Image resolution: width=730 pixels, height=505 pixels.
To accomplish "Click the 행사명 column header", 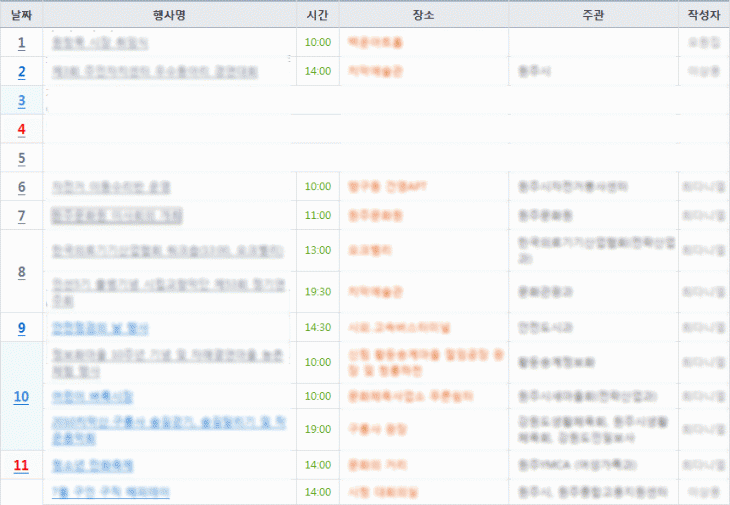I will click(x=169, y=14).
